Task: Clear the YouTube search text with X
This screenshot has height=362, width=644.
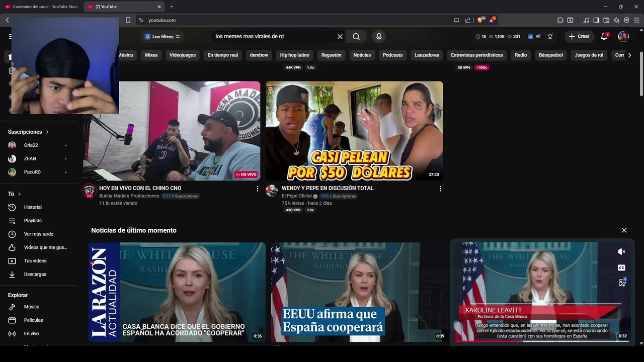Action: 340,36
